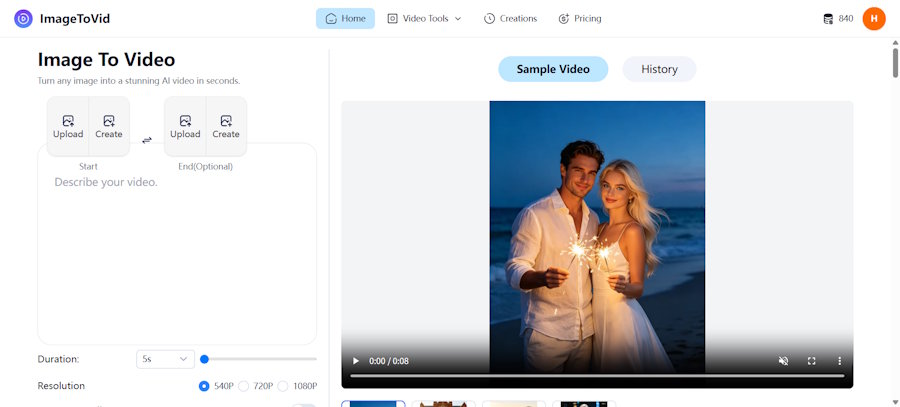Click the Pricing coin icon
Image resolution: width=900 pixels, height=407 pixels.
point(564,18)
